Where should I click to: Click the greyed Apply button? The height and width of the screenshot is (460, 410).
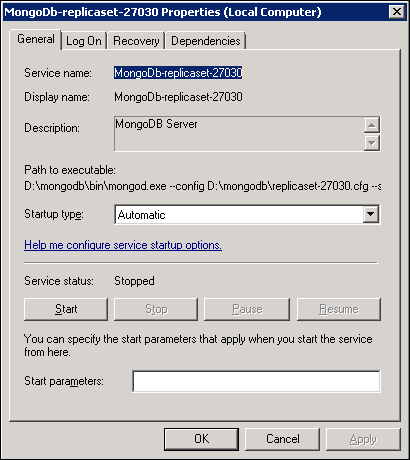tap(363, 439)
